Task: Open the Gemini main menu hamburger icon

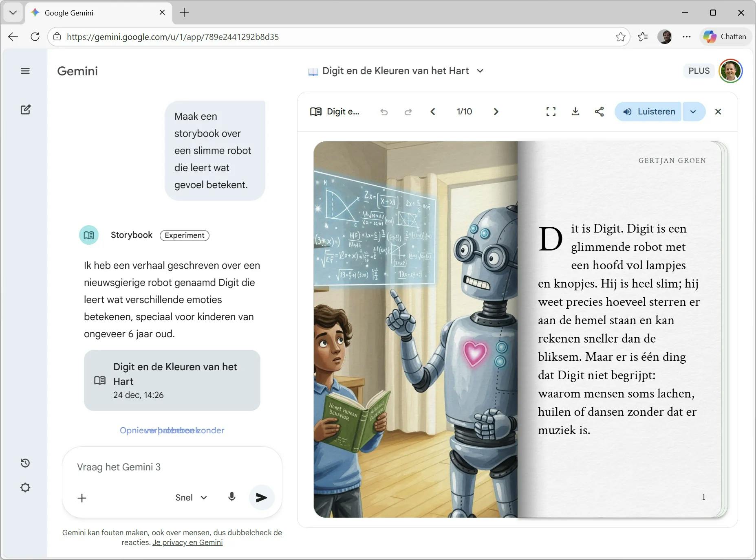Action: coord(25,71)
